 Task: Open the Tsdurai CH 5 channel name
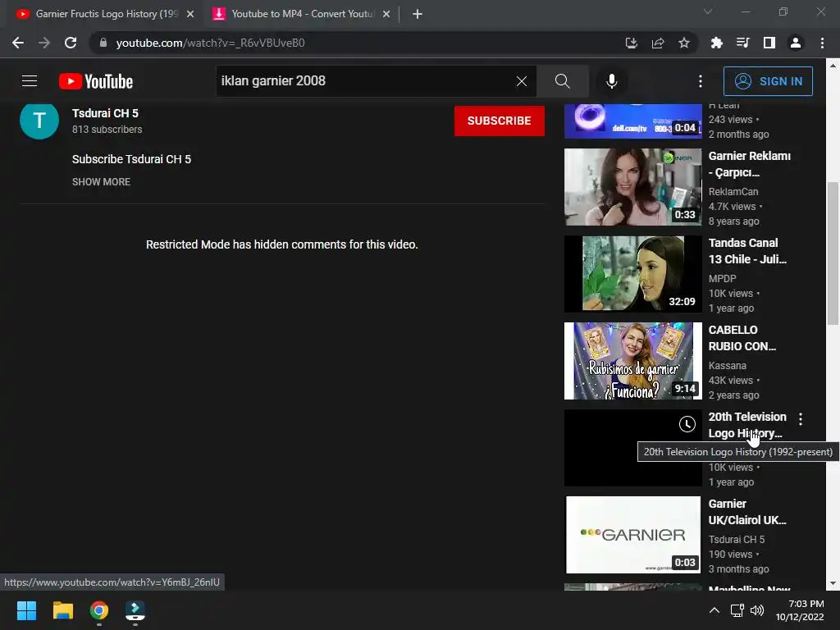coord(105,113)
